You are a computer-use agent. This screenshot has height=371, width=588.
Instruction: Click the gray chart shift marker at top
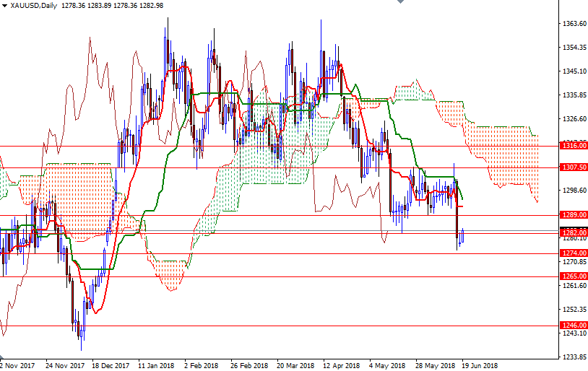coord(399,3)
